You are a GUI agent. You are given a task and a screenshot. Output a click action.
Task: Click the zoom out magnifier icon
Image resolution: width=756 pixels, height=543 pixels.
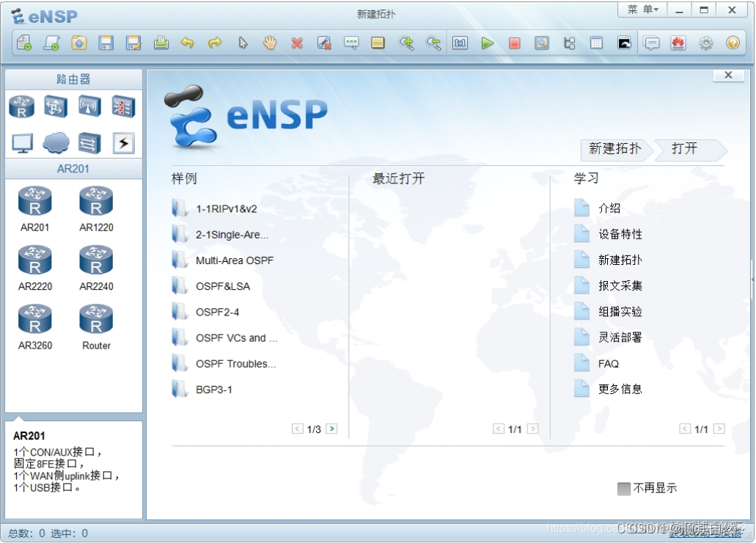pyautogui.click(x=433, y=43)
